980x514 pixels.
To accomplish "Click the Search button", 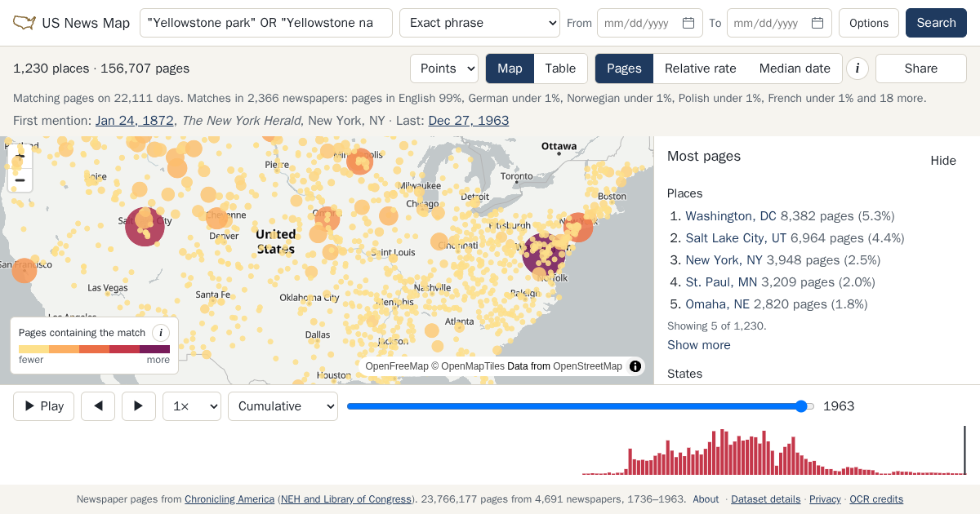I will [936, 23].
